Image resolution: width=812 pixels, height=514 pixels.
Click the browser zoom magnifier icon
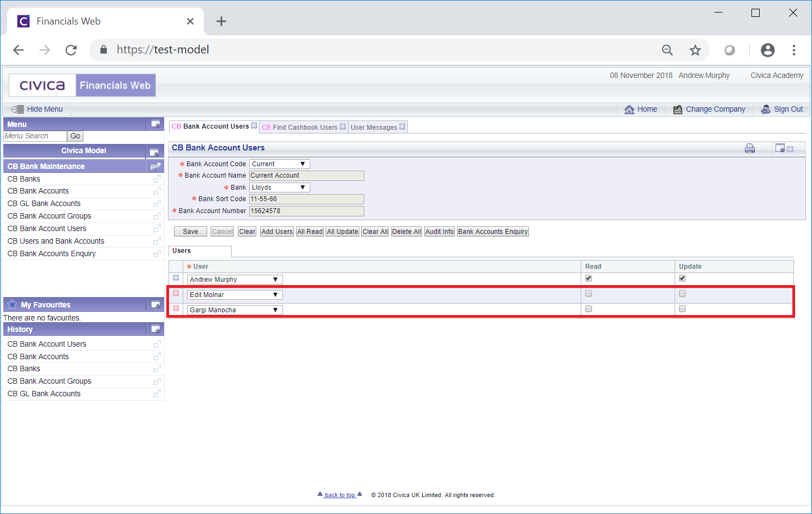pos(667,50)
